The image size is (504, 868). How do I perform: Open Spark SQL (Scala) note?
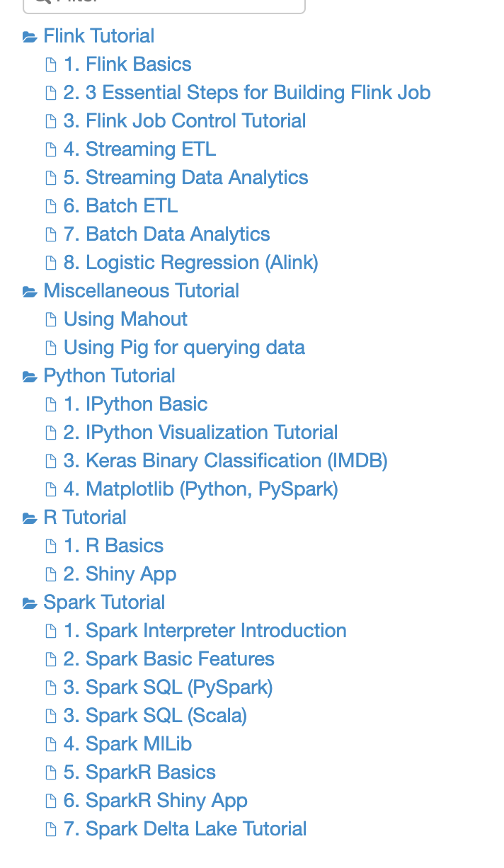(x=155, y=716)
